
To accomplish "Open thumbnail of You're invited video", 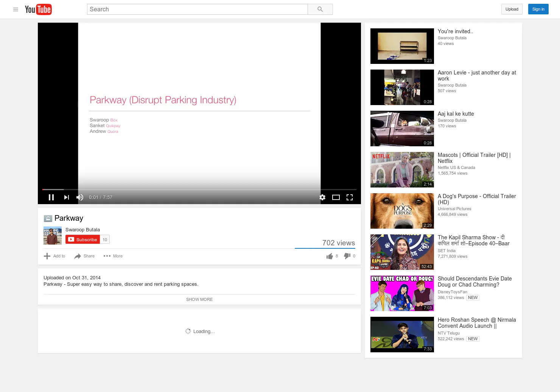I will [402, 46].
